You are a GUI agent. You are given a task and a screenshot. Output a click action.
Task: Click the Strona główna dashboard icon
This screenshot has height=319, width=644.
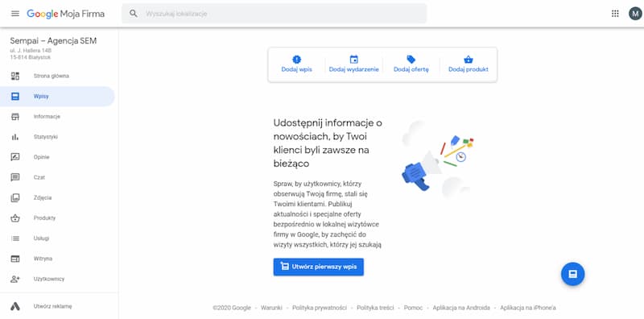click(x=15, y=76)
